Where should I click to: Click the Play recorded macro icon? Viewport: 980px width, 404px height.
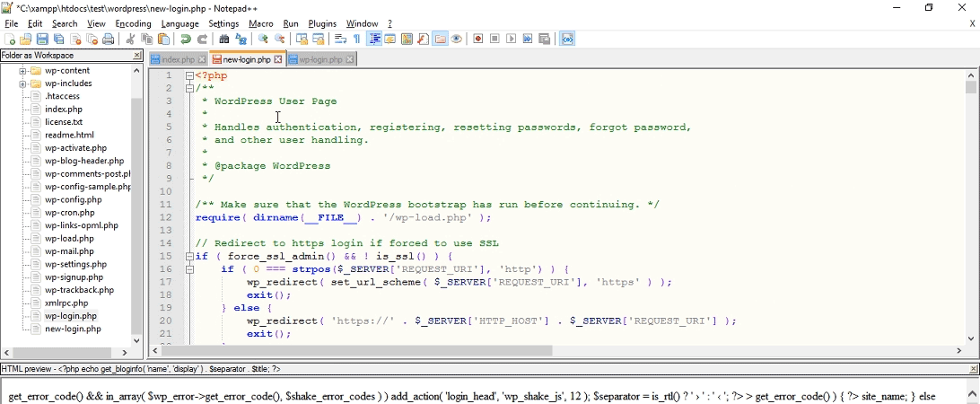click(512, 40)
